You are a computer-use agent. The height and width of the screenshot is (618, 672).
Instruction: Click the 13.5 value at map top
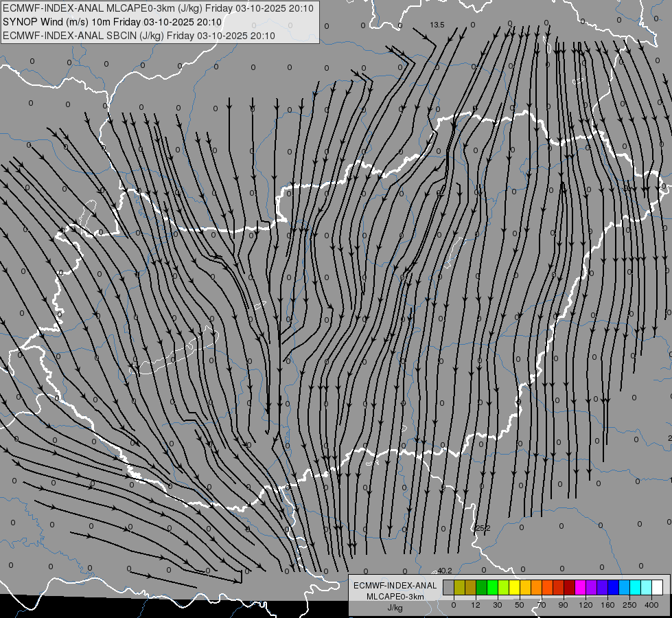(437, 25)
